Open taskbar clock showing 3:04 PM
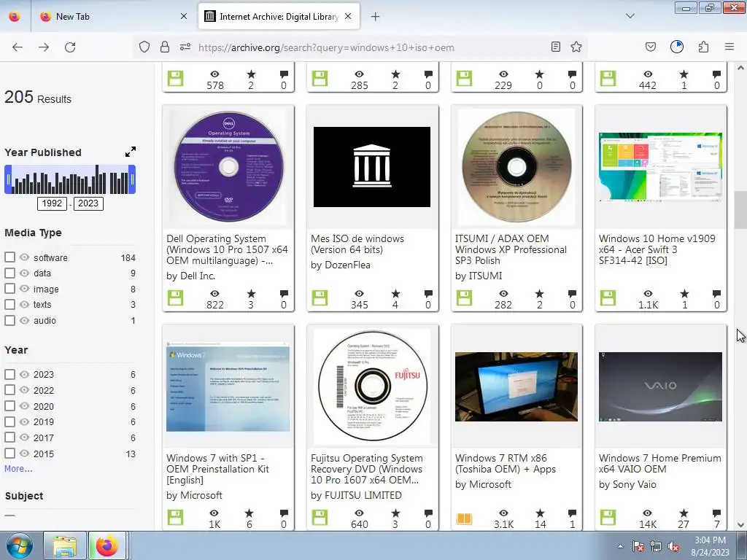Viewport: 747px width, 560px height. (x=710, y=546)
